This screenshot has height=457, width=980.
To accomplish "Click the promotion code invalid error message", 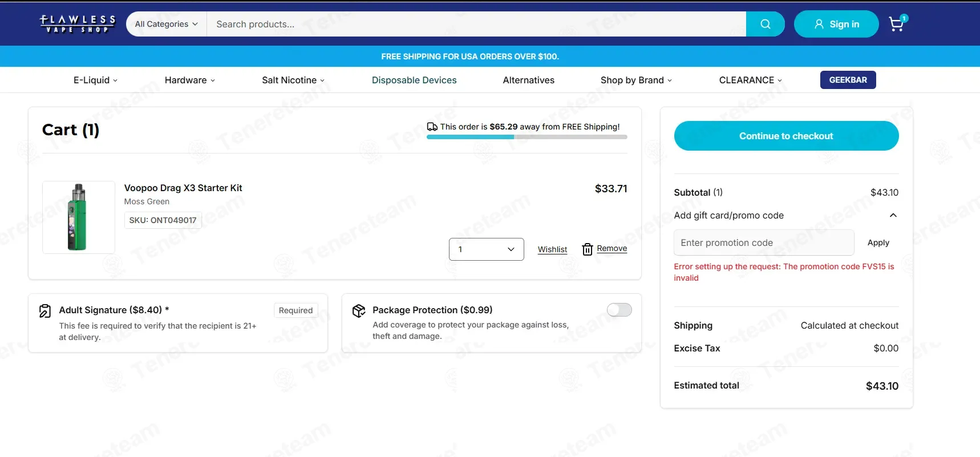I will (784, 272).
